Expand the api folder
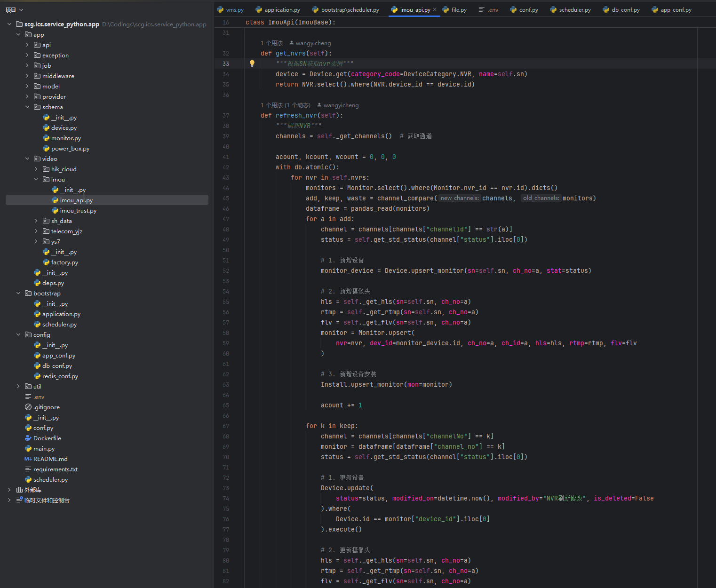Screen dimensions: 716x588 pyautogui.click(x=27, y=45)
